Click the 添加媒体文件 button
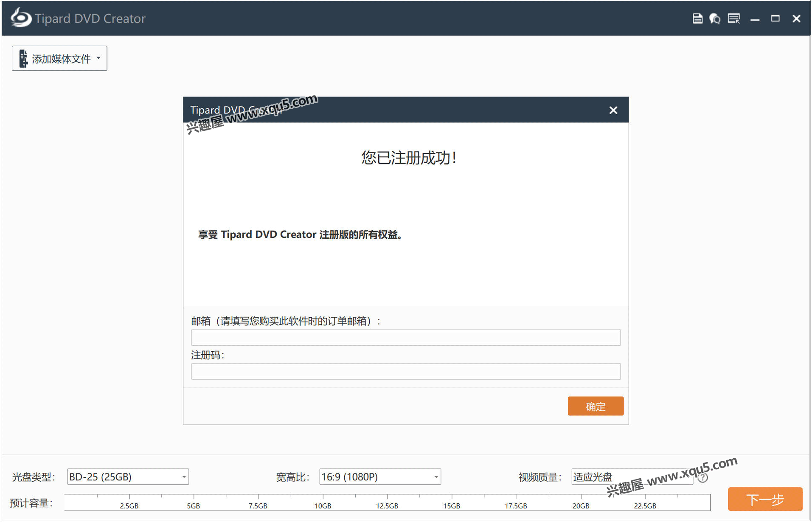The width and height of the screenshot is (812, 522). pyautogui.click(x=59, y=59)
